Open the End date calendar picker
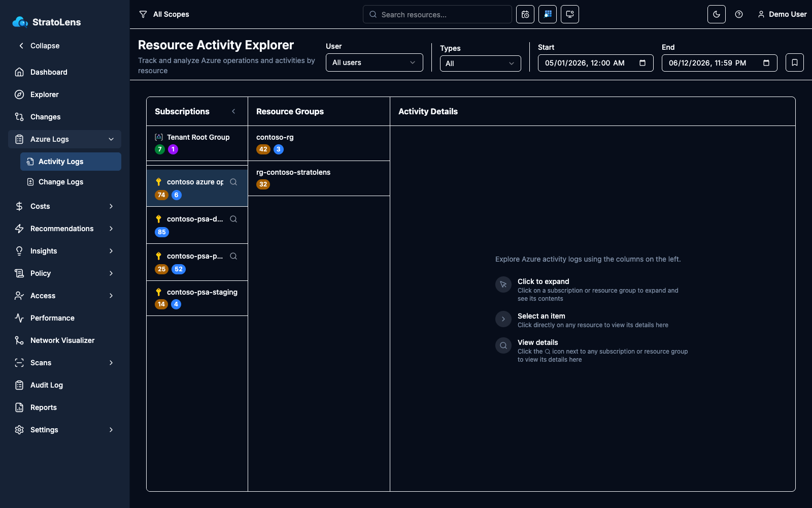 point(766,63)
